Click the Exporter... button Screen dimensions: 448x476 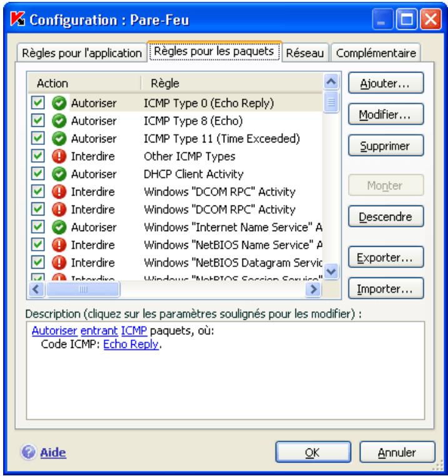[386, 257]
